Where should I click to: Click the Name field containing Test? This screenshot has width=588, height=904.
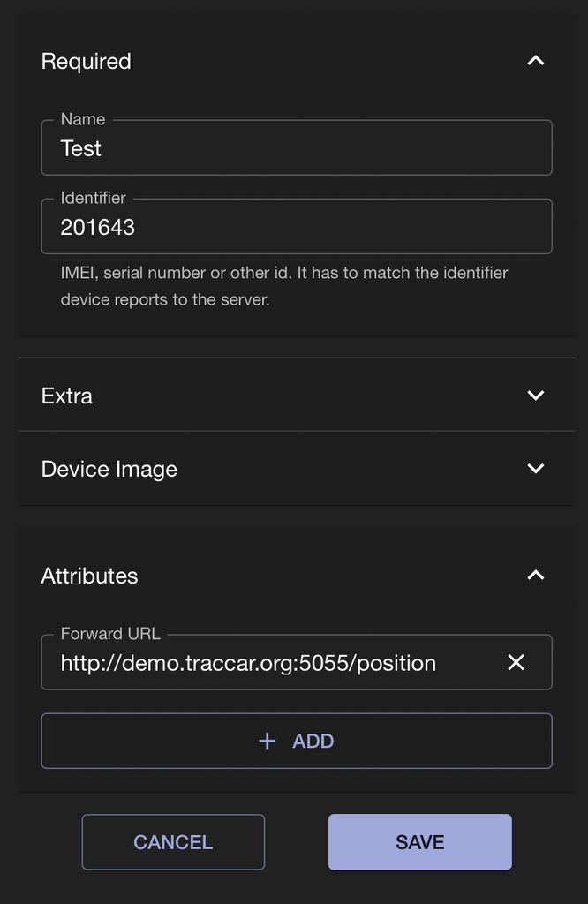pos(296,149)
